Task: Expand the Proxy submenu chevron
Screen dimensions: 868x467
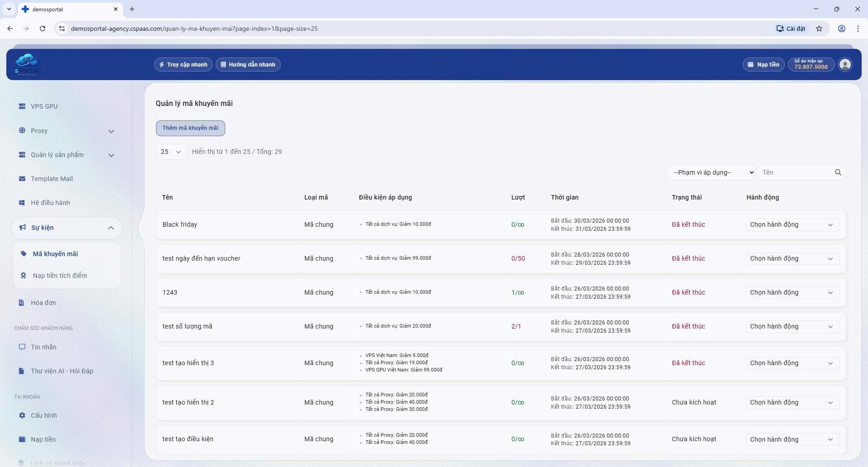Action: (111, 131)
